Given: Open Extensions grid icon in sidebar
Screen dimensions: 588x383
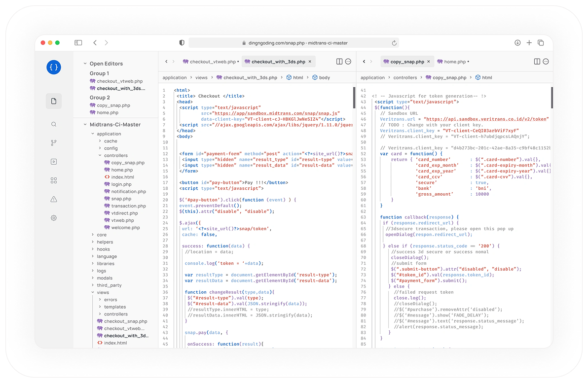Looking at the screenshot, I should 54,180.
